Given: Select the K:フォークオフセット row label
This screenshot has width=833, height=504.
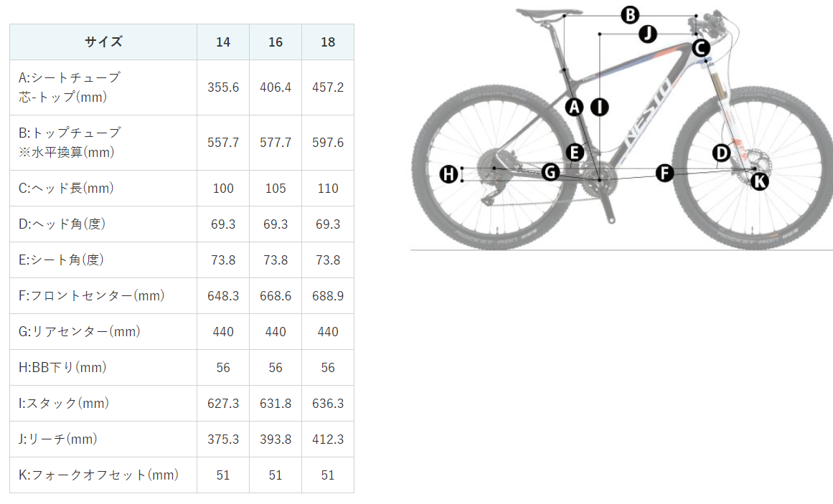Looking at the screenshot, I should [103, 475].
